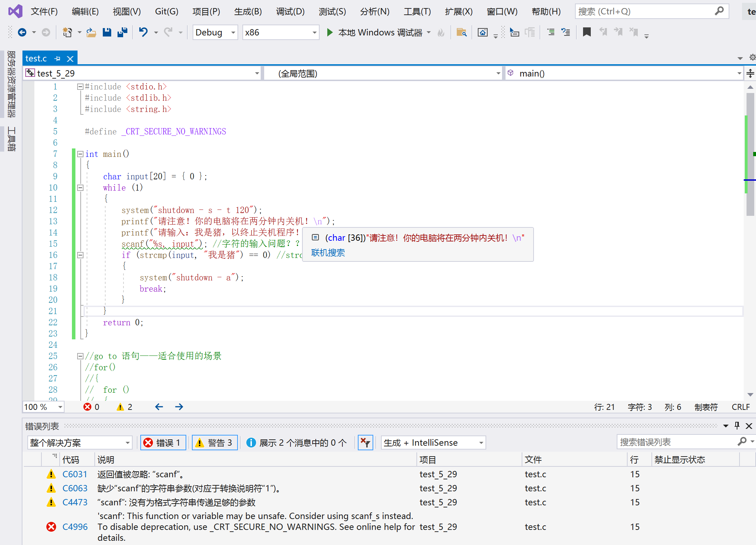
Task: Click the build-only IntelliSense error filter icon
Action: [365, 443]
